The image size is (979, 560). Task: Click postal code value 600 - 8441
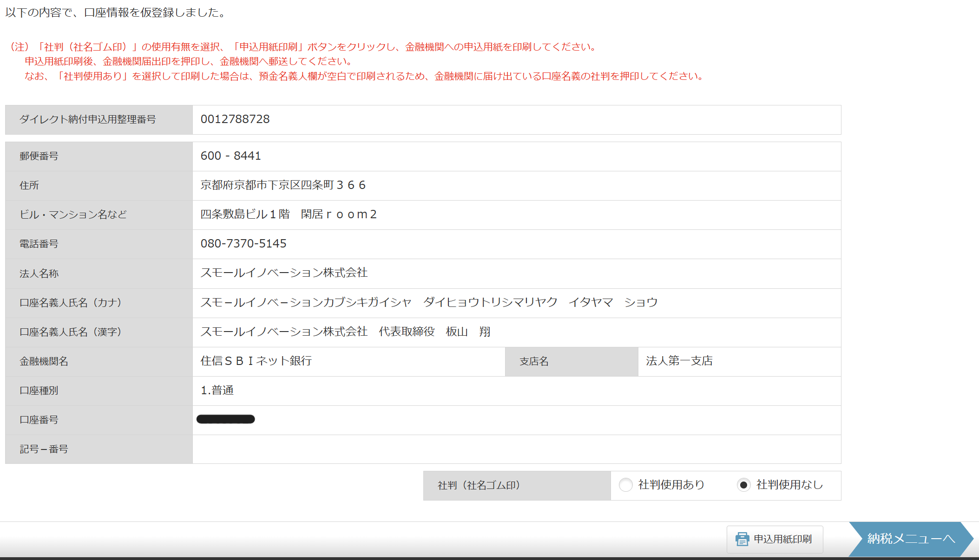[230, 156]
